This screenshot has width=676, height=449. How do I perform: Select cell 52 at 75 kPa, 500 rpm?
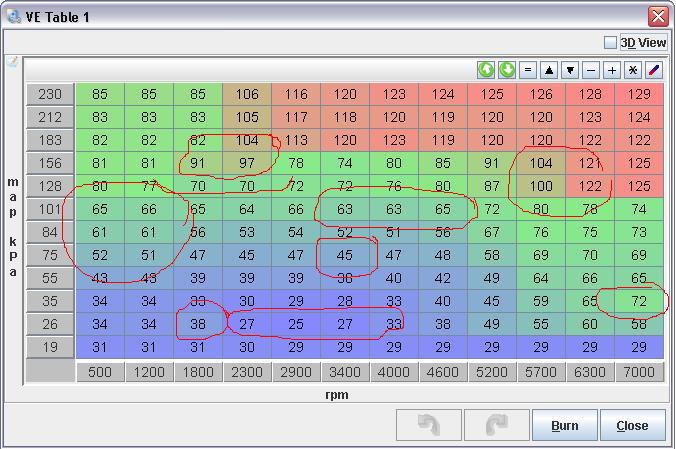[x=100, y=255]
